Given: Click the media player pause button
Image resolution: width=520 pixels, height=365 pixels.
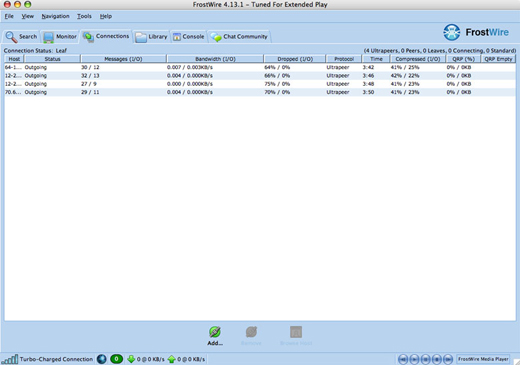Looking at the screenshot, I should pos(425,359).
